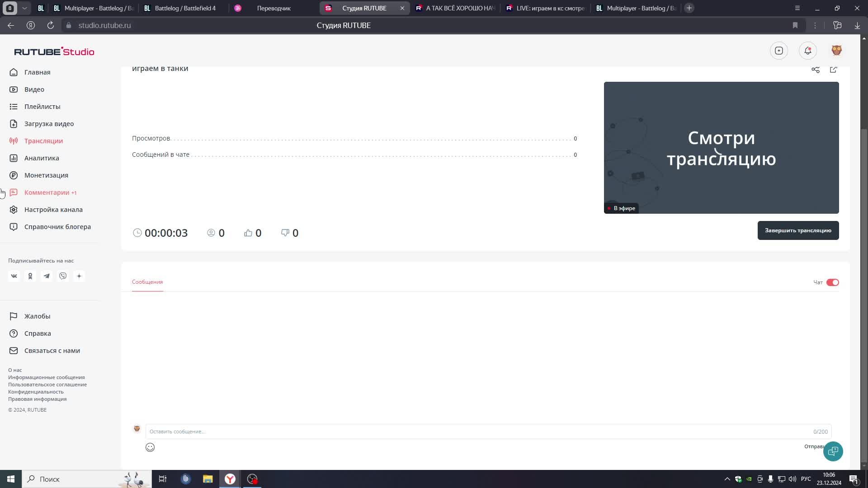
Task: Open the О нас footer link
Action: [15, 370]
